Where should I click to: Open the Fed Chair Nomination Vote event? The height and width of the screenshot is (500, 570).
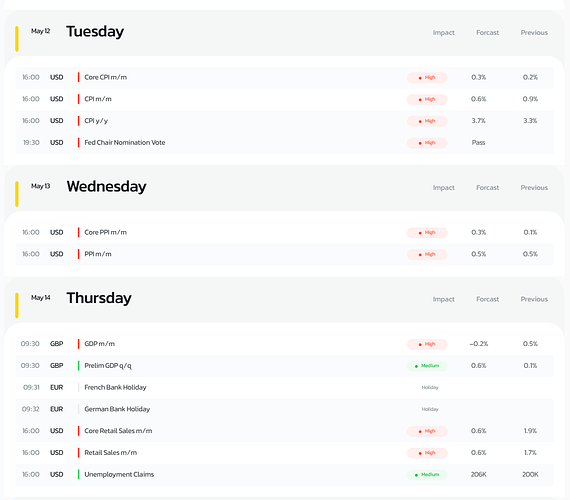pyautogui.click(x=125, y=143)
